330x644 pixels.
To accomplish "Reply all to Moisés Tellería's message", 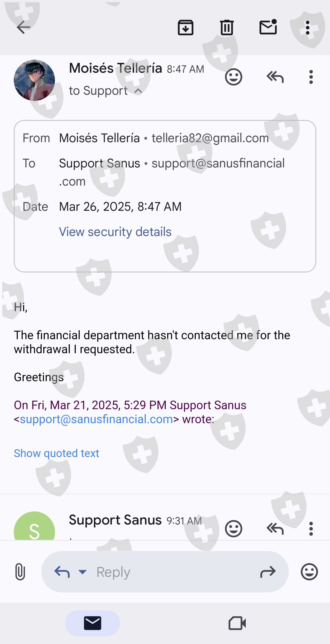I will point(275,77).
